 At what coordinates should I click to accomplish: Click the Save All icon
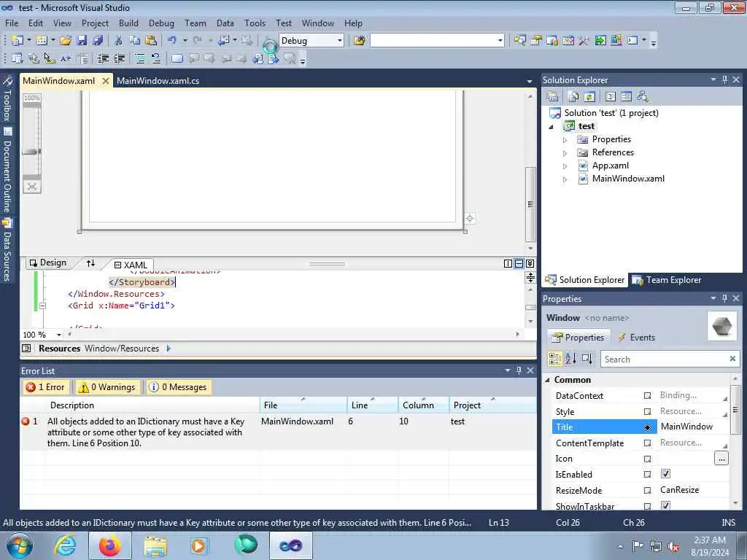(x=98, y=41)
